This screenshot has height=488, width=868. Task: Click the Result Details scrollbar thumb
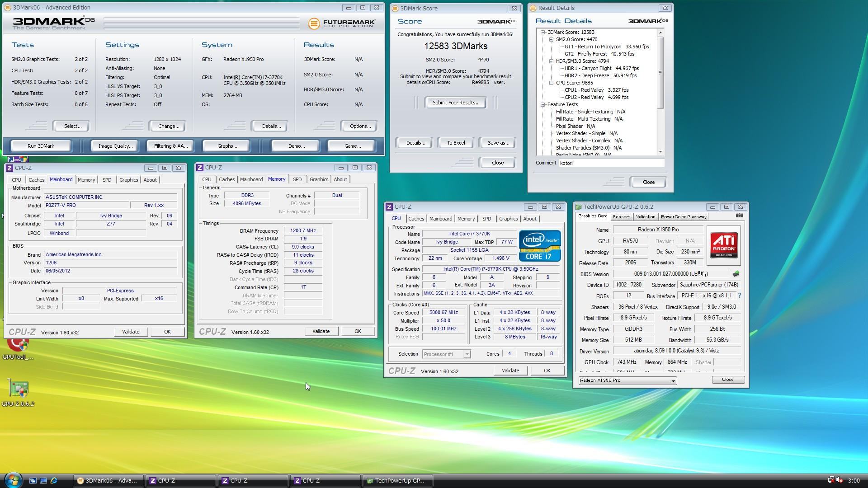(660, 72)
